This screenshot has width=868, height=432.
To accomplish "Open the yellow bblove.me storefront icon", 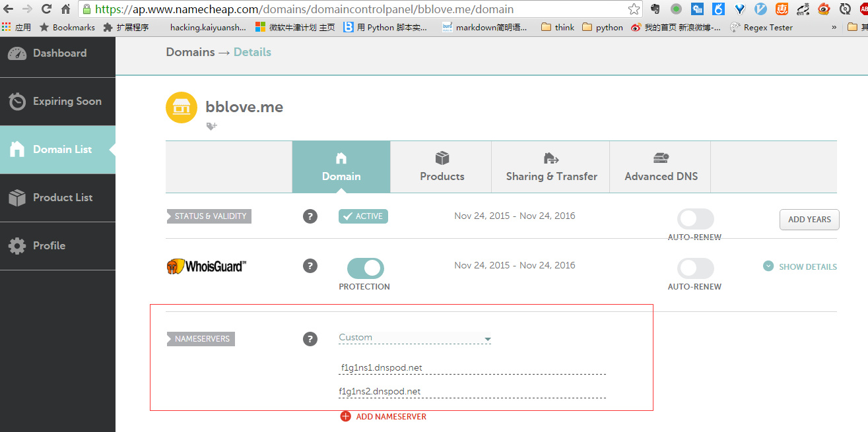I will coord(182,108).
